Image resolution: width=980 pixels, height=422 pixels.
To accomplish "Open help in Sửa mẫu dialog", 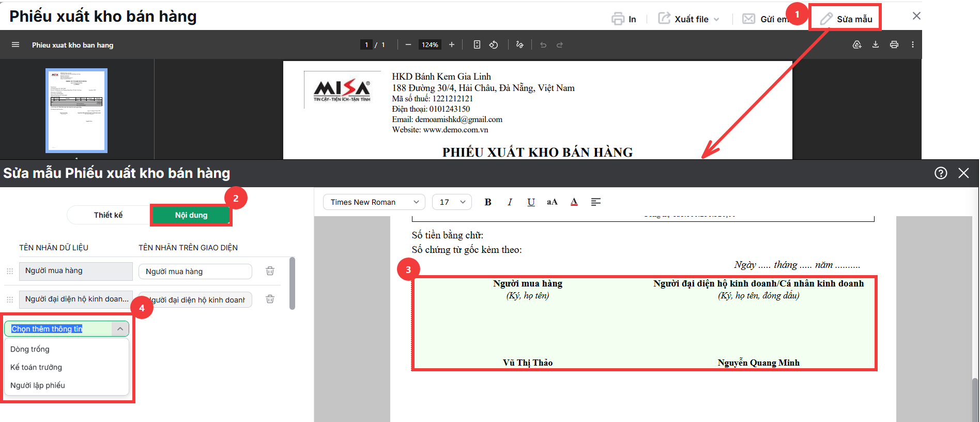I will (941, 173).
